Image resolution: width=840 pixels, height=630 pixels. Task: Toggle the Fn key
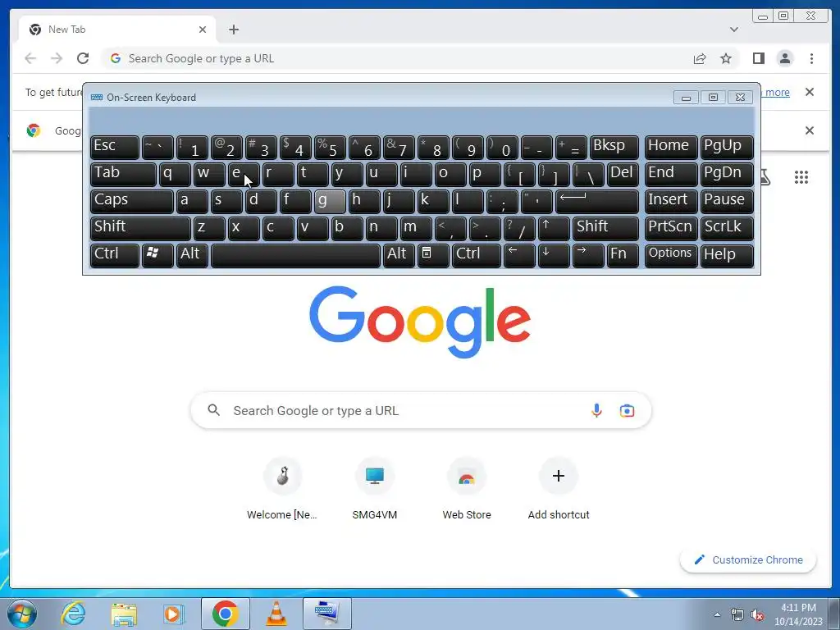(x=623, y=255)
